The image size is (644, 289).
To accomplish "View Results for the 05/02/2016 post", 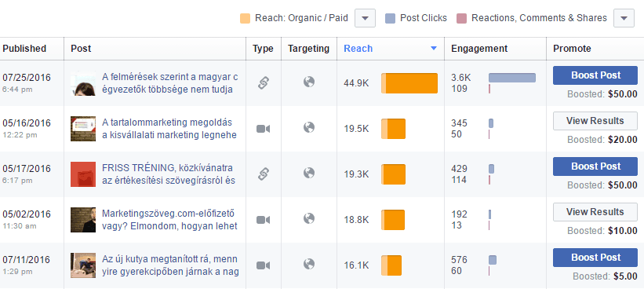I will point(595,212).
